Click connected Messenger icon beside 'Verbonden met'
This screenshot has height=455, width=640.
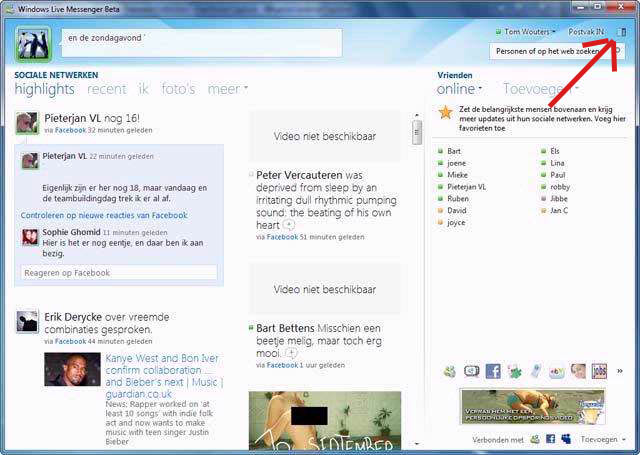(535, 439)
